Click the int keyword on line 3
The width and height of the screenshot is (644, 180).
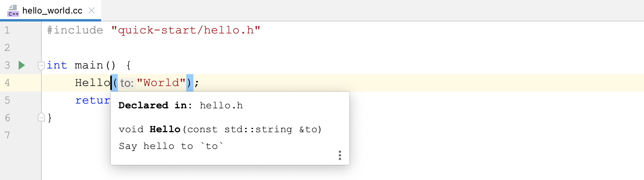[x=57, y=65]
